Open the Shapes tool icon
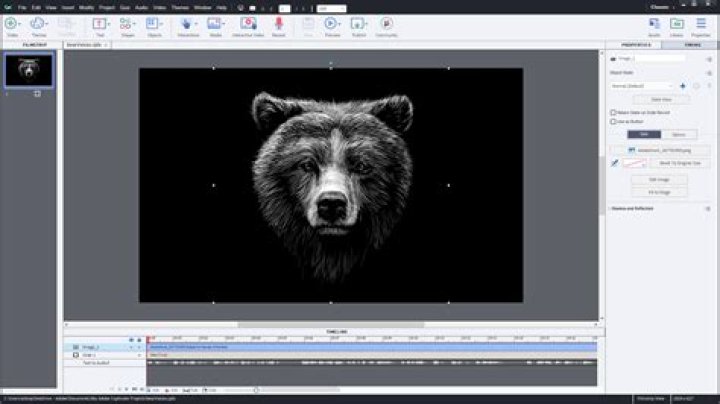Screen dimensions: 720x404 127,24
